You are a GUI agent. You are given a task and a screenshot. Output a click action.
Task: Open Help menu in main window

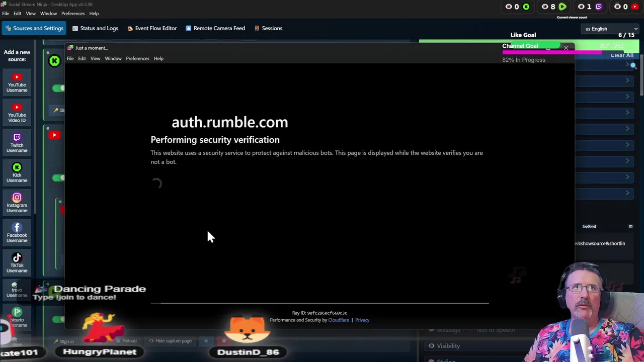[94, 14]
